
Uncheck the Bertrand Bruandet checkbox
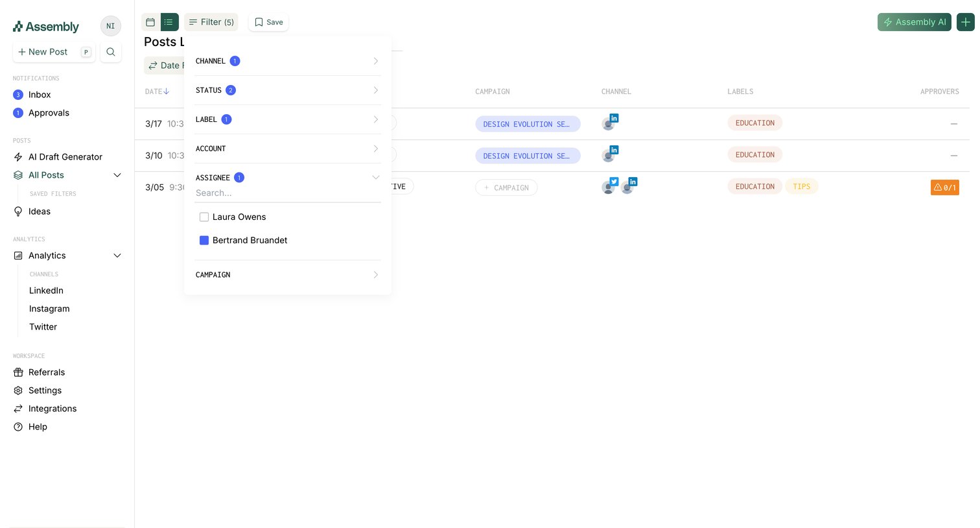tap(204, 241)
